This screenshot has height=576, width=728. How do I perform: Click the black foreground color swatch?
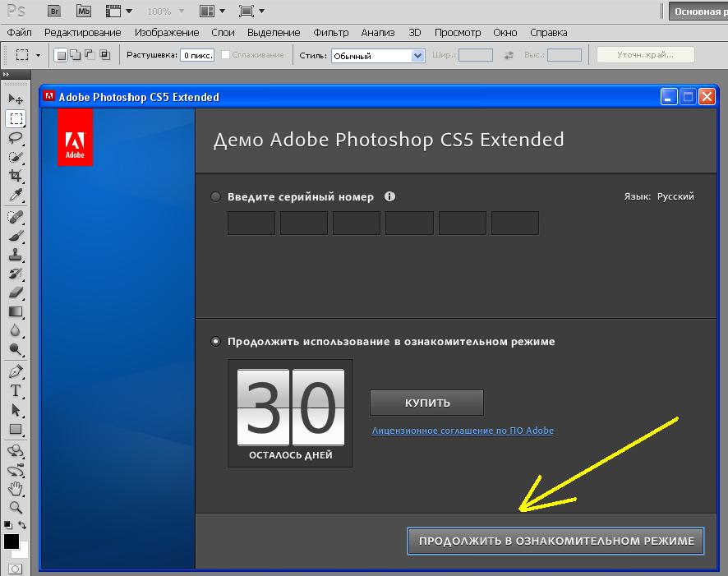pos(12,541)
